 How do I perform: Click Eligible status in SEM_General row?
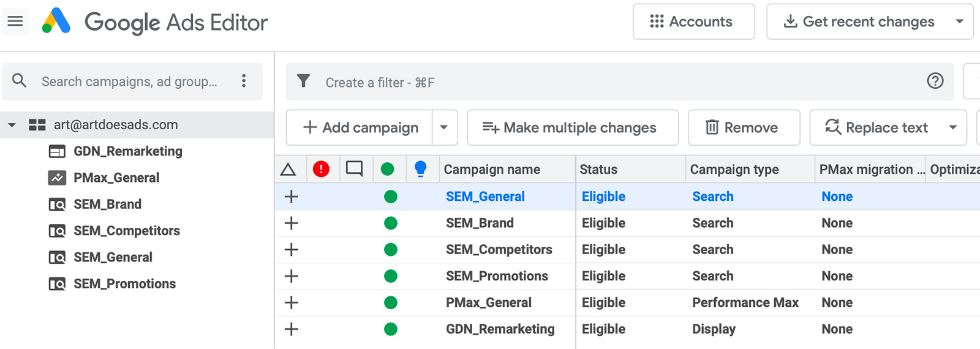click(x=603, y=197)
